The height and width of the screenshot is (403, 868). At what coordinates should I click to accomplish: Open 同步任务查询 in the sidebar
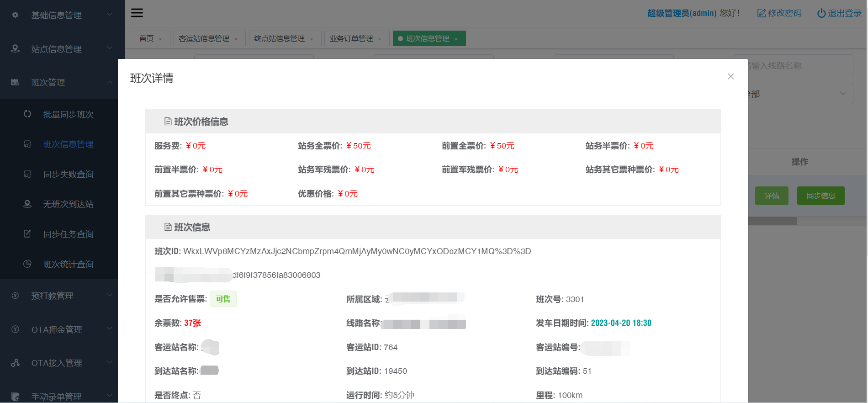[69, 234]
